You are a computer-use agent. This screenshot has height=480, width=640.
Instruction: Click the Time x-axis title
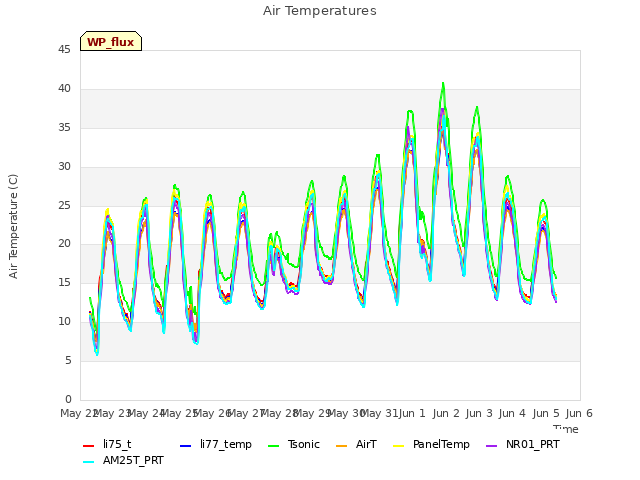(566, 429)
